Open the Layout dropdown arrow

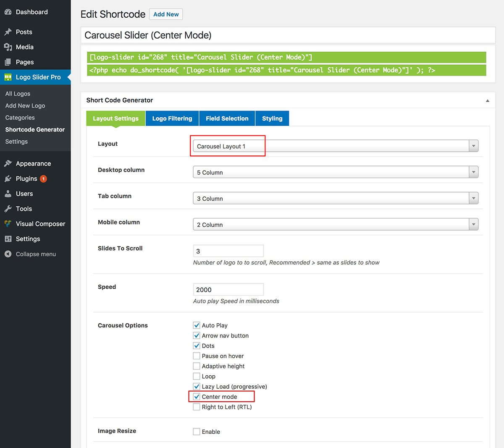pos(474,146)
